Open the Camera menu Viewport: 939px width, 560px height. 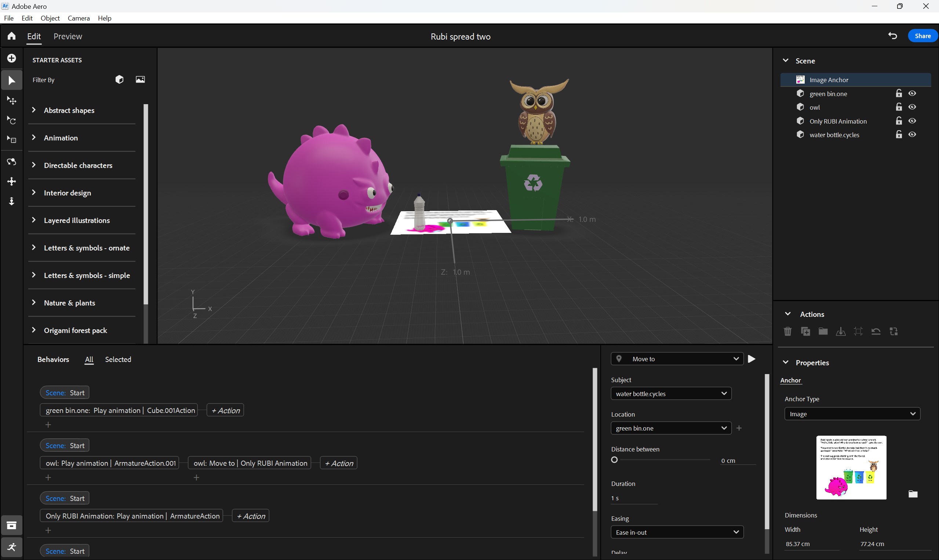pos(78,18)
